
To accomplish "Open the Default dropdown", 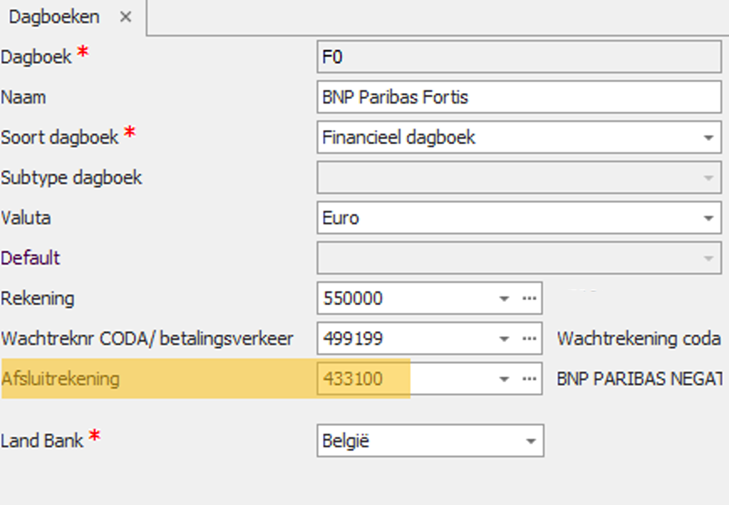I will [x=709, y=258].
